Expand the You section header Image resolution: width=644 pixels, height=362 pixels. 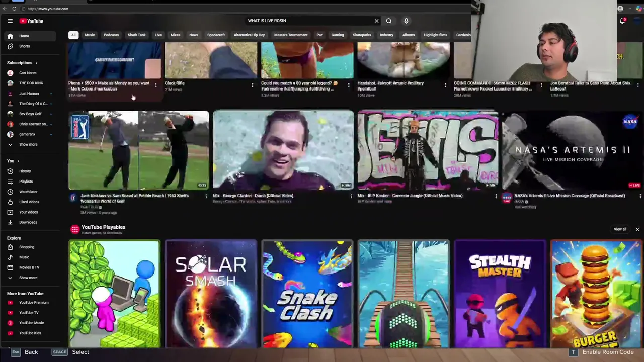tap(13, 161)
